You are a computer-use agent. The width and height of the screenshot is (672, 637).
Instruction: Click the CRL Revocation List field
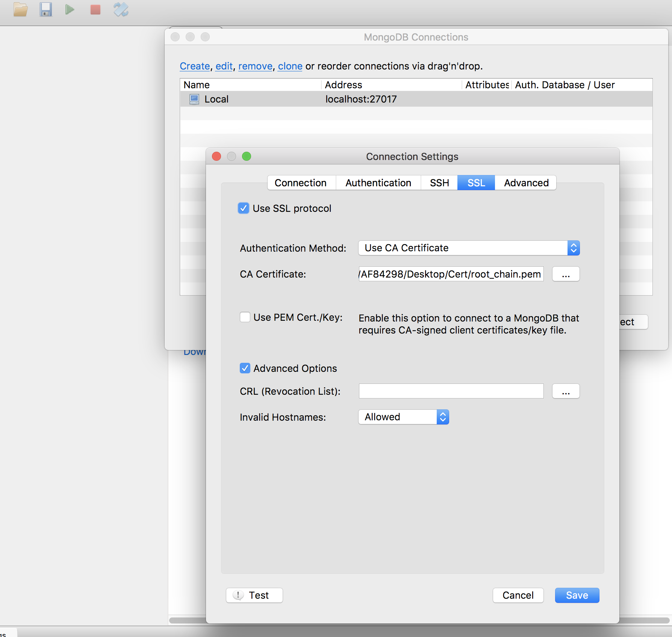tap(451, 391)
